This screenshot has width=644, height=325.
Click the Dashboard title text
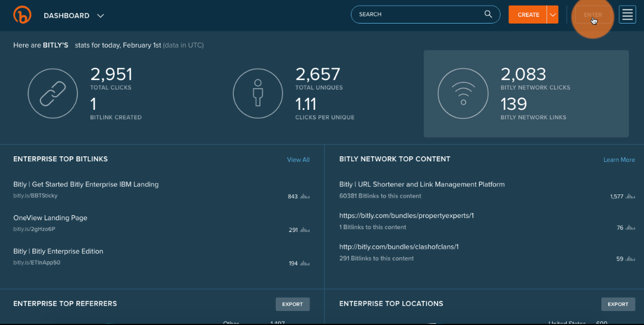click(x=67, y=16)
